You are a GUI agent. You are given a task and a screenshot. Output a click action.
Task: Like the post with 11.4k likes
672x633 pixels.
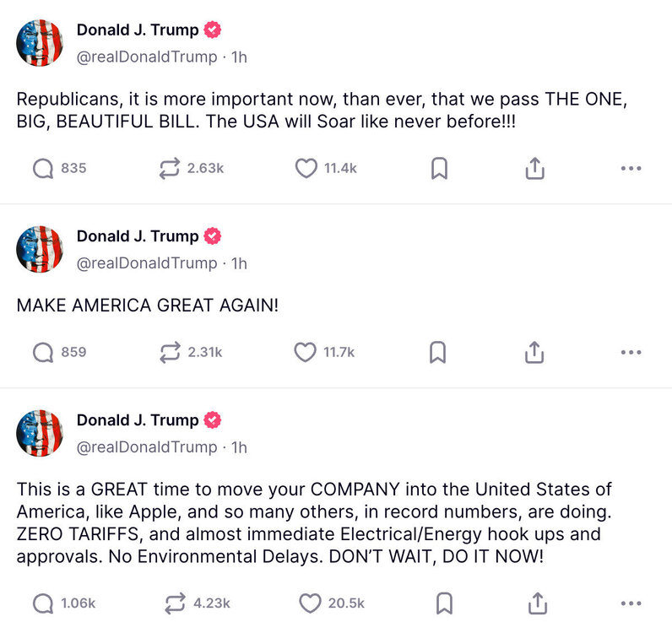(306, 169)
